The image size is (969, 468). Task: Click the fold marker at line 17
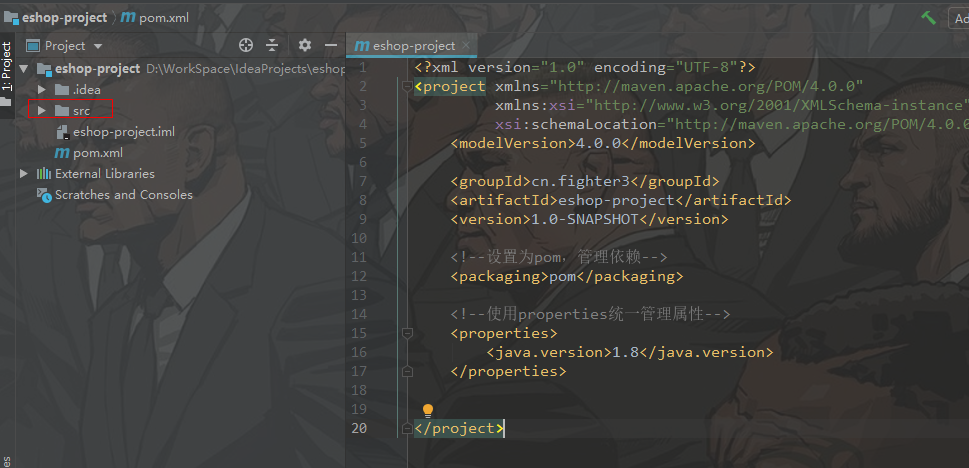[407, 372]
